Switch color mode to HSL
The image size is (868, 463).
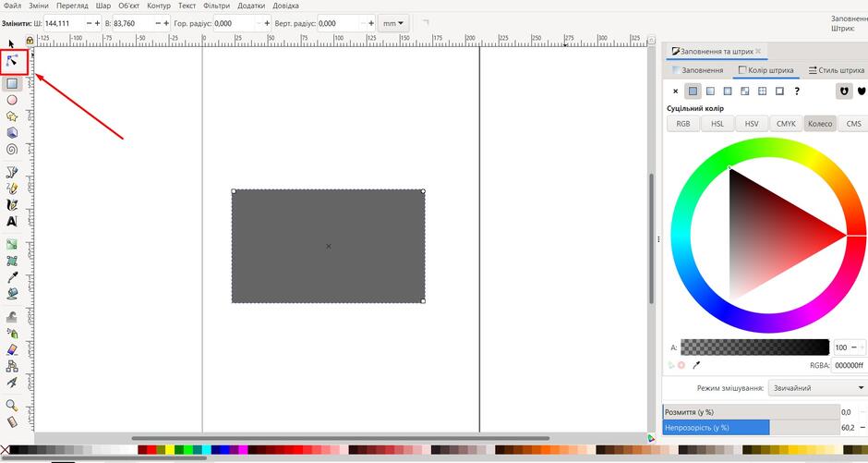717,124
